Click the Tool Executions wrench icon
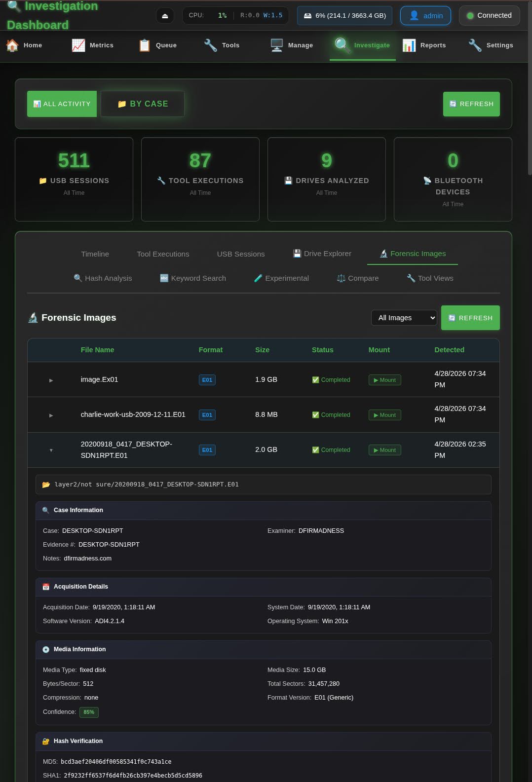Viewport: 532px width, 782px height. [161, 181]
